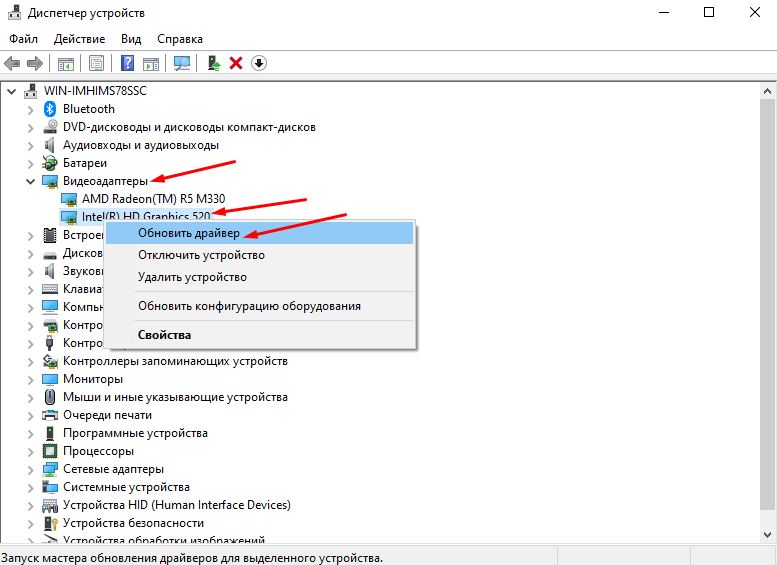Open the Файл menu

point(23,39)
